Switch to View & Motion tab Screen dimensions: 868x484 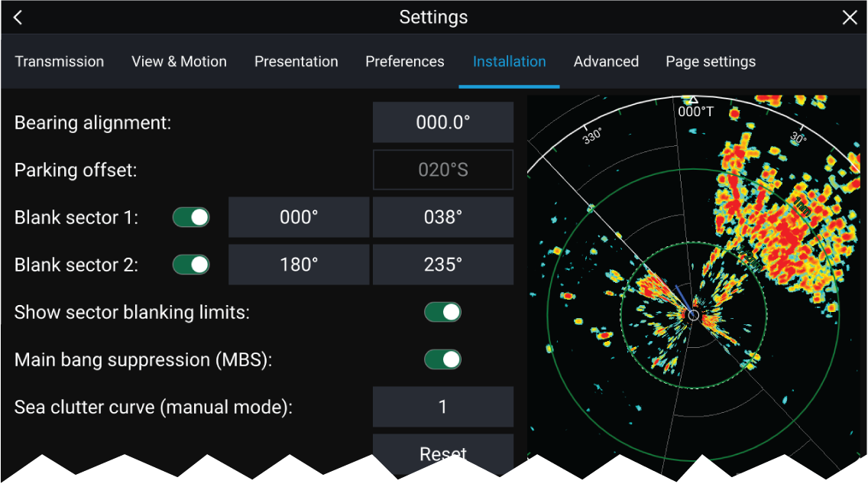click(x=179, y=62)
